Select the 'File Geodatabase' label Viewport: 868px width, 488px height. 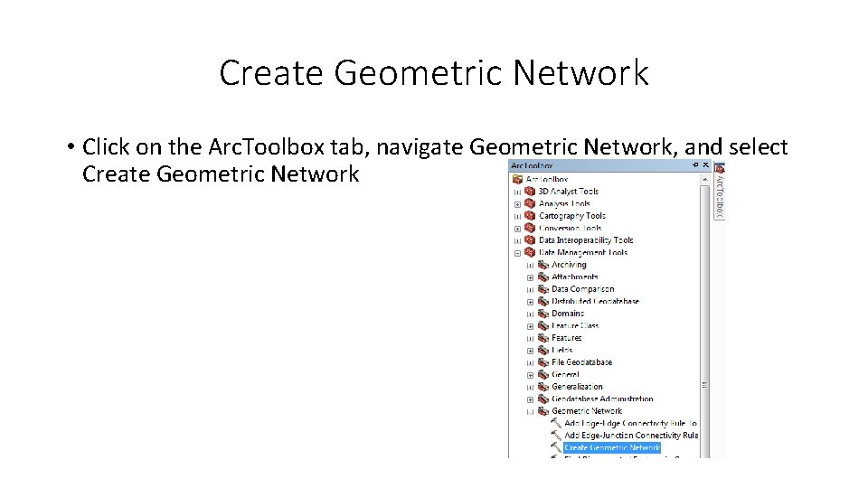pos(581,362)
